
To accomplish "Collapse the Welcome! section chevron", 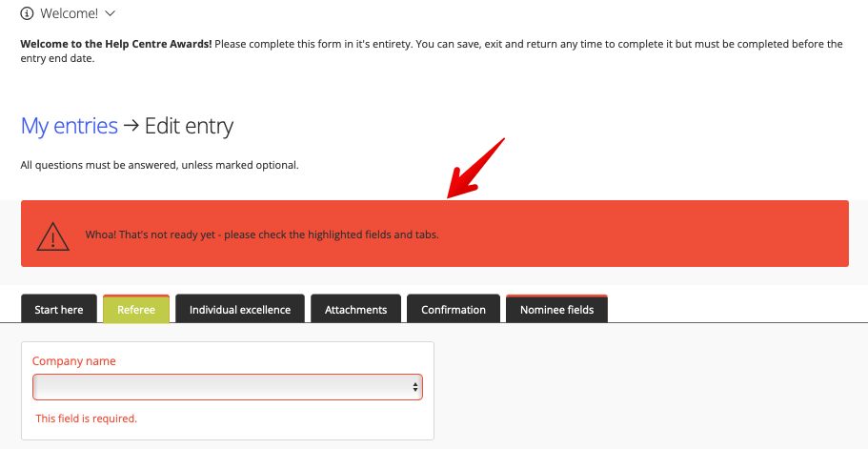I will [111, 13].
